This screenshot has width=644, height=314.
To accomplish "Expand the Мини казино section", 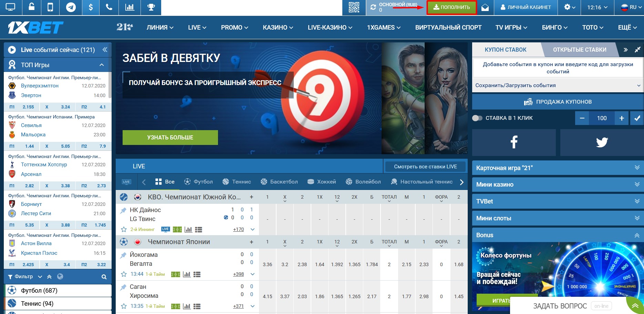I will click(x=558, y=185).
